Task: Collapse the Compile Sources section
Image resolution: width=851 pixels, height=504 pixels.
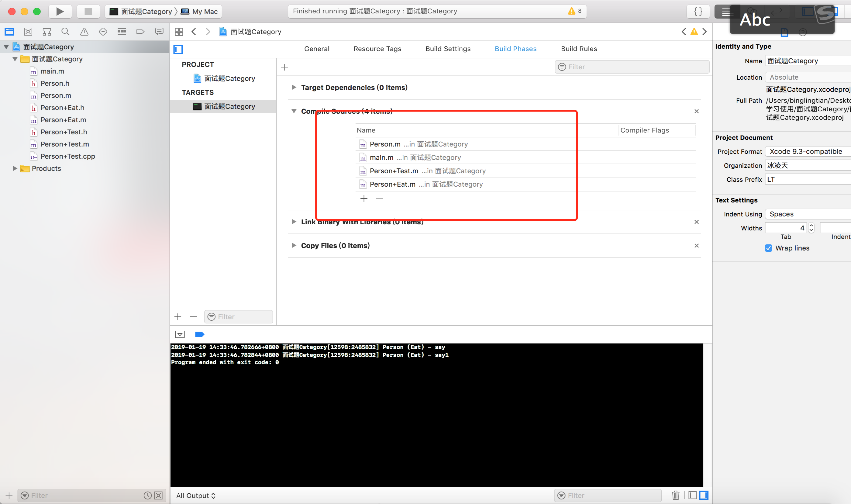Action: pos(294,111)
